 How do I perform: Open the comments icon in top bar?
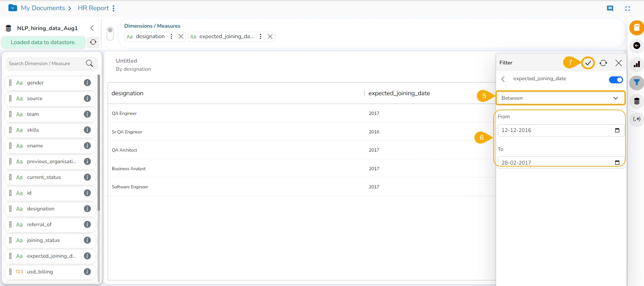[610, 8]
